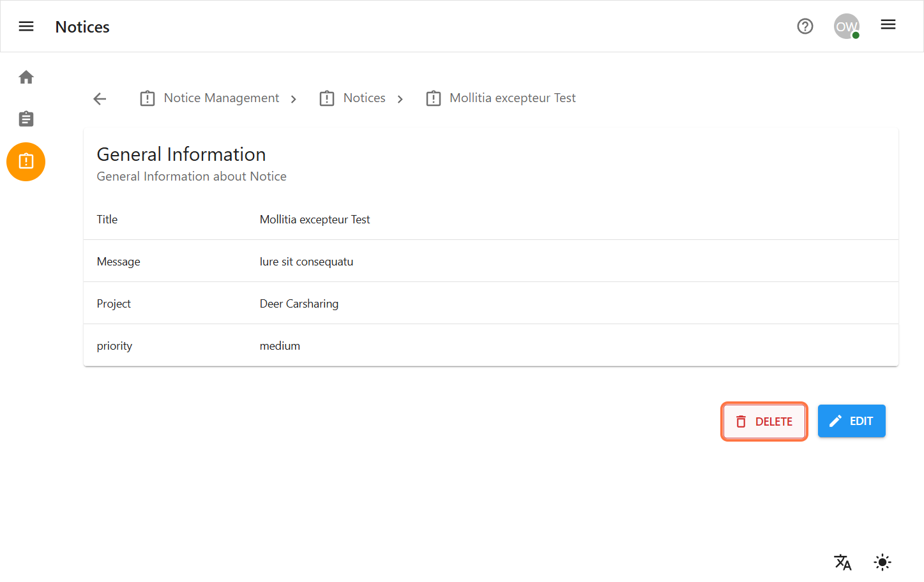The image size is (924, 582).
Task: Open the right-side hamburger menu
Action: point(888,25)
